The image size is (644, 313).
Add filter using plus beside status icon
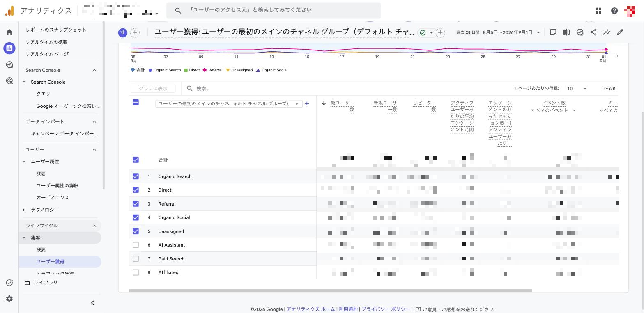coord(440,32)
